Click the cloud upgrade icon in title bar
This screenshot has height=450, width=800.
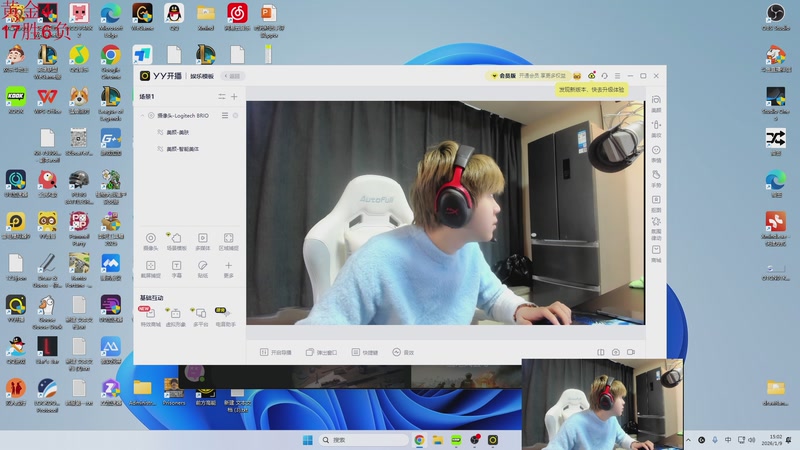591,76
